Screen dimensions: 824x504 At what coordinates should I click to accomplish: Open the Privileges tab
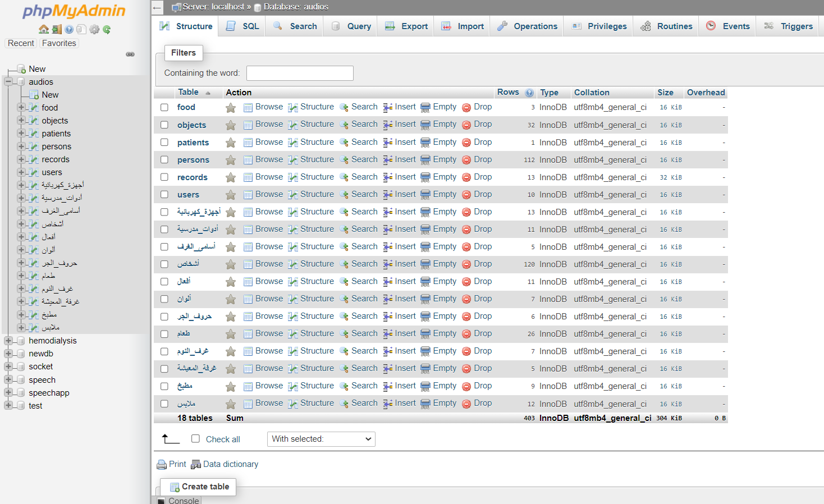(598, 26)
